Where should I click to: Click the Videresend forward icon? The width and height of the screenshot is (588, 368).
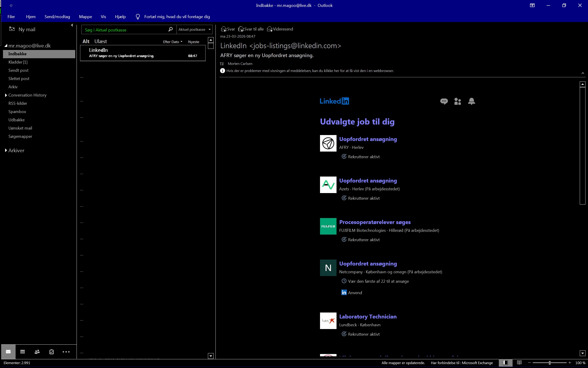[270, 29]
